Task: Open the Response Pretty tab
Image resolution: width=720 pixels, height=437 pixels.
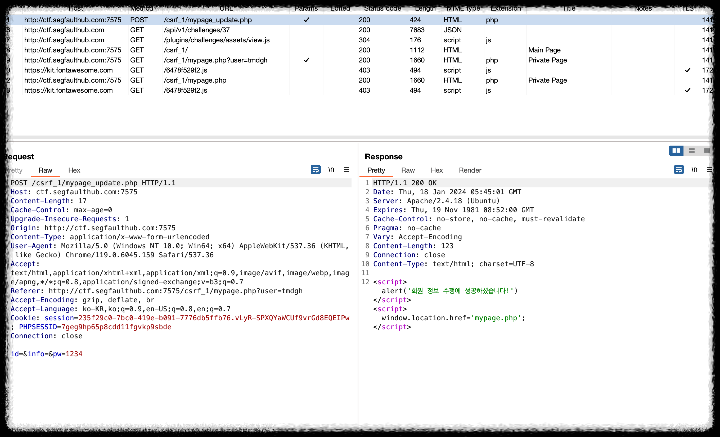Action: click(376, 170)
